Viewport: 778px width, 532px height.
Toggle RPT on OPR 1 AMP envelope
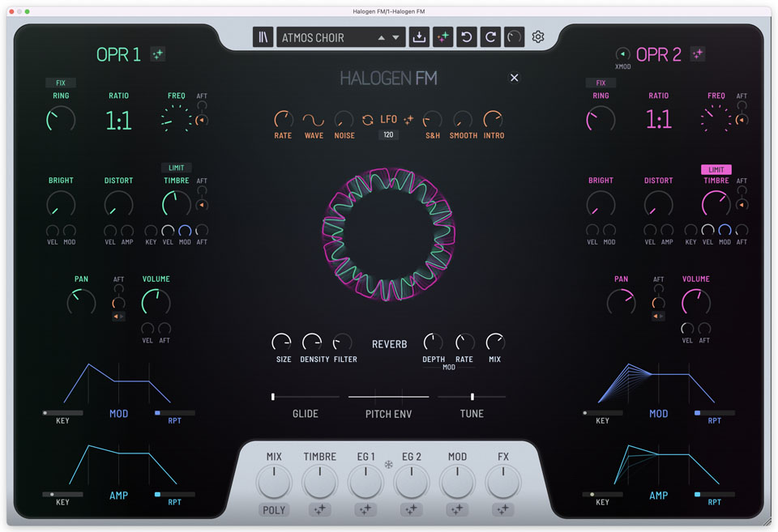pos(175,494)
